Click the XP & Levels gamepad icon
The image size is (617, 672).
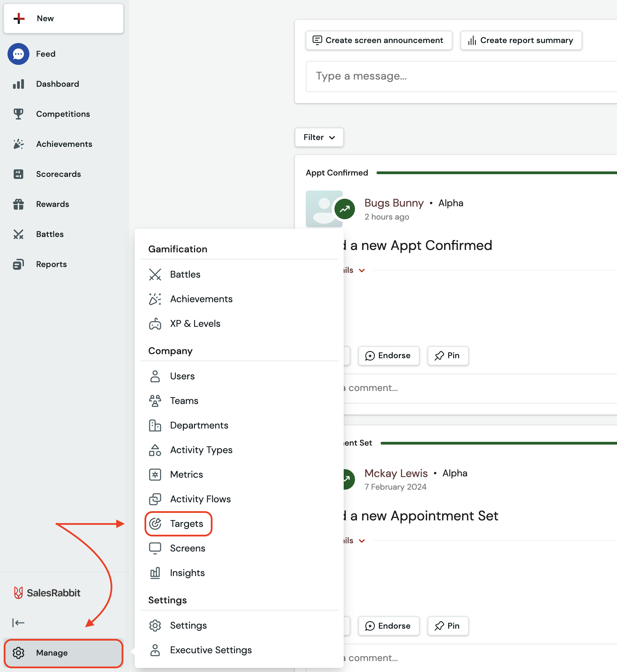coord(155,324)
